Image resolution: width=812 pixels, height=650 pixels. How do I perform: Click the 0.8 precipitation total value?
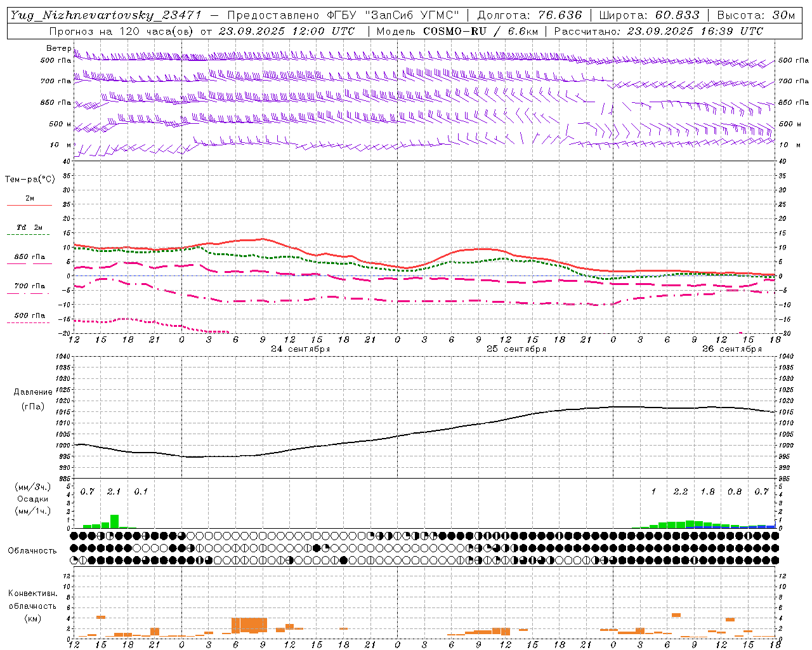[x=735, y=491]
